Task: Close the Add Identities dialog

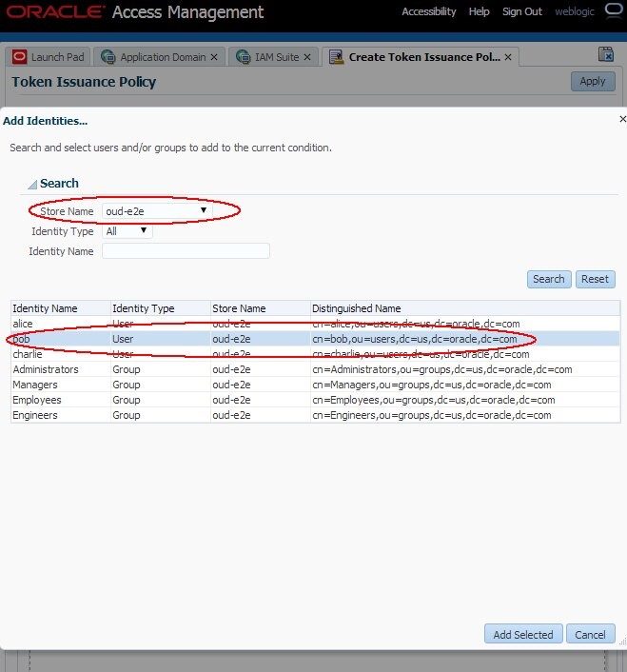Action: (x=622, y=119)
